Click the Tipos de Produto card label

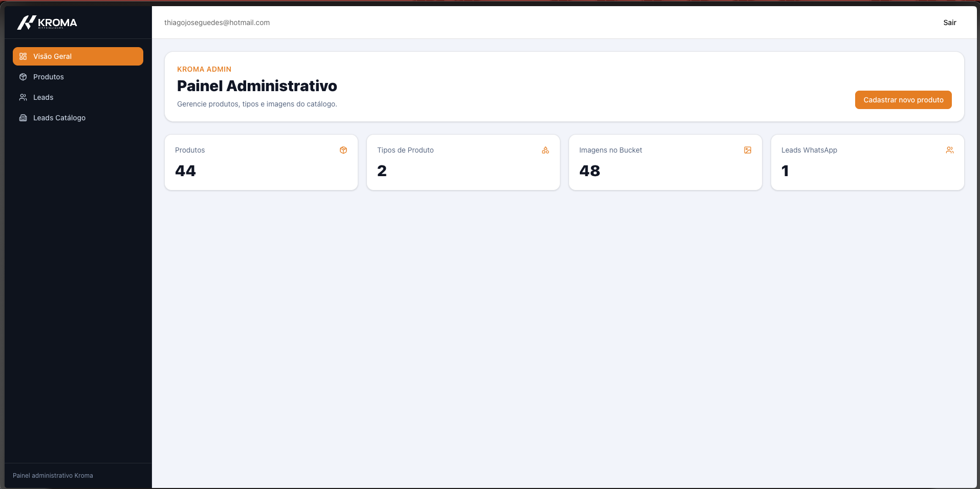pos(405,150)
